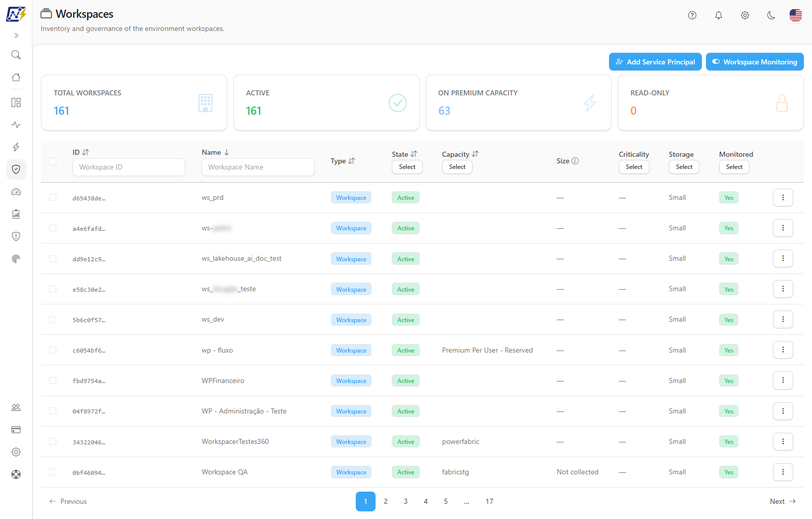Change language via the US flag icon

[x=796, y=15]
